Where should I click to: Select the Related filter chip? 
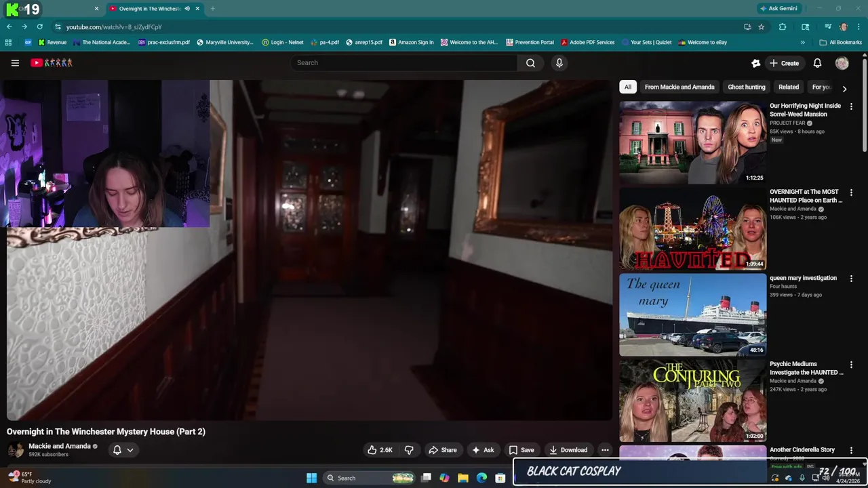pyautogui.click(x=789, y=87)
